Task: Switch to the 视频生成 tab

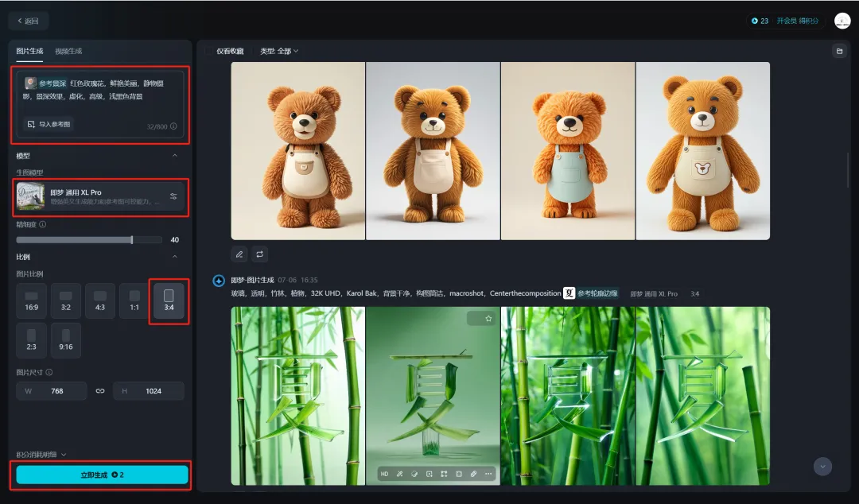Action: point(68,51)
